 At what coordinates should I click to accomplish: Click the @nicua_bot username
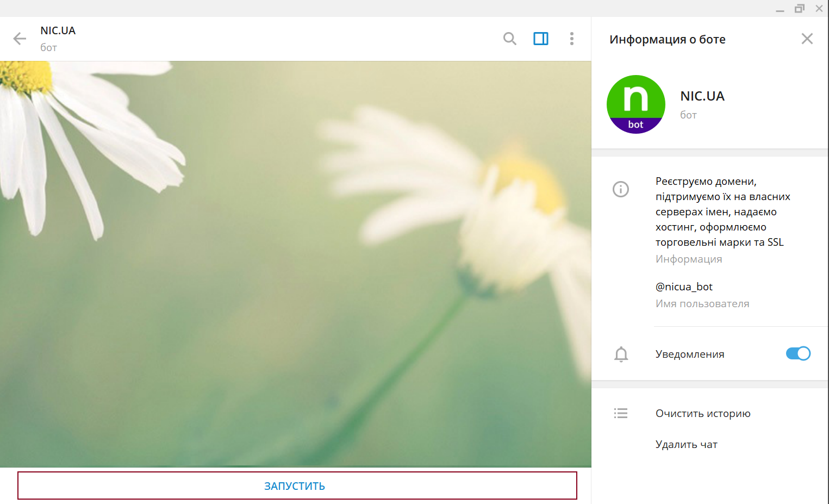pyautogui.click(x=684, y=287)
